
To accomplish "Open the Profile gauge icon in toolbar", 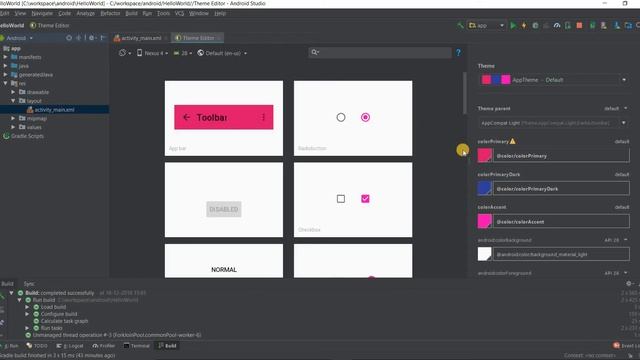I will click(x=557, y=25).
